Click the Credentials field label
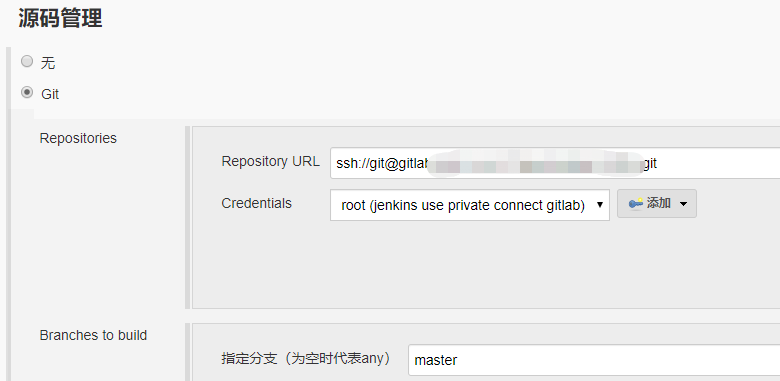780x381 pixels. pyautogui.click(x=257, y=203)
